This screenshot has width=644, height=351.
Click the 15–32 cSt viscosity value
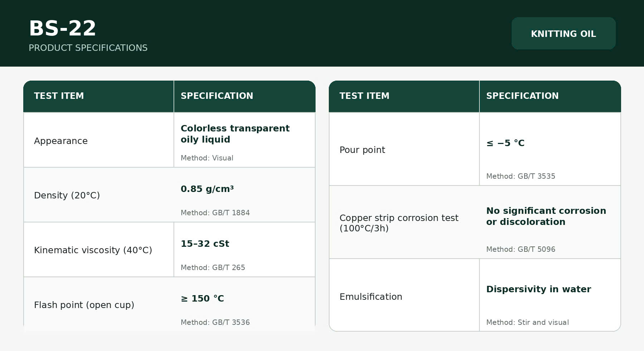205,244
